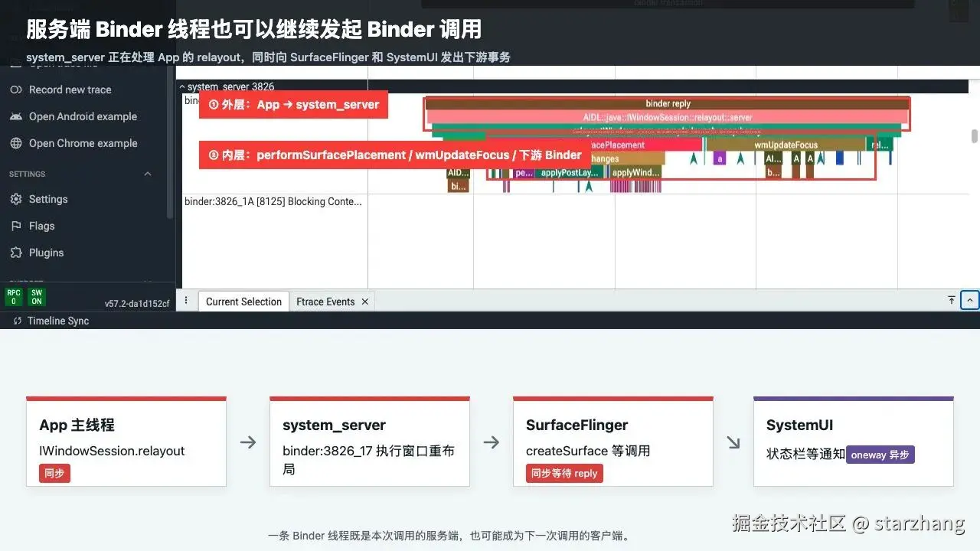The image size is (980, 551).
Task: Click the 'SystemUI' card title
Action: click(x=799, y=425)
